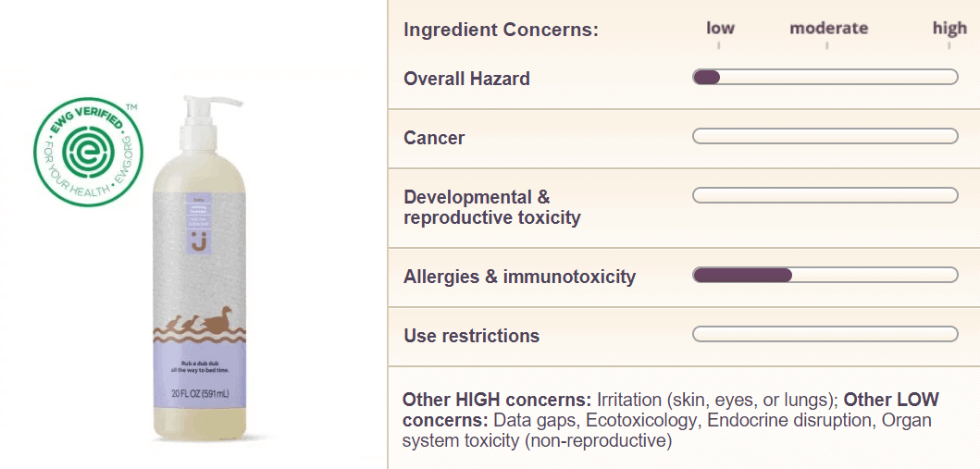Screen dimensions: 980x469
Task: Click the Other HIGH concerns text
Action: point(496,400)
